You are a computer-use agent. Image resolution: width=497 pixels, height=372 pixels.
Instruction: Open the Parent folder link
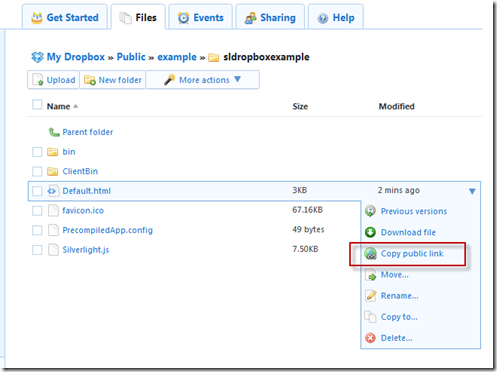point(88,132)
